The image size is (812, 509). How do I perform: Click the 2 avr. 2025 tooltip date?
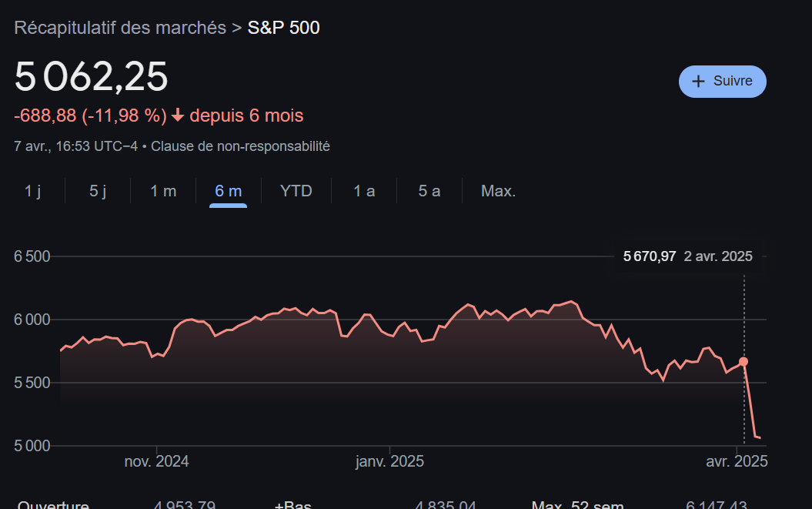pyautogui.click(x=718, y=256)
